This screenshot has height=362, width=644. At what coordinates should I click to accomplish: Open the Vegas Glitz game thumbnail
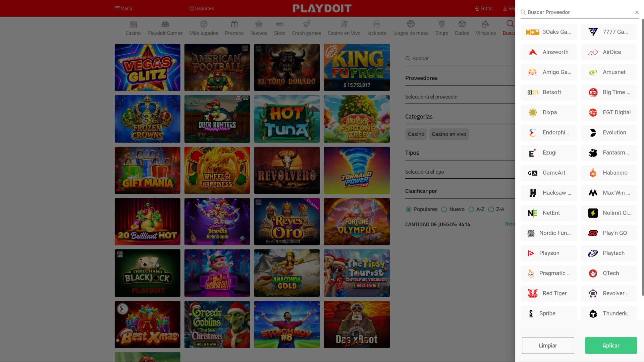click(147, 67)
